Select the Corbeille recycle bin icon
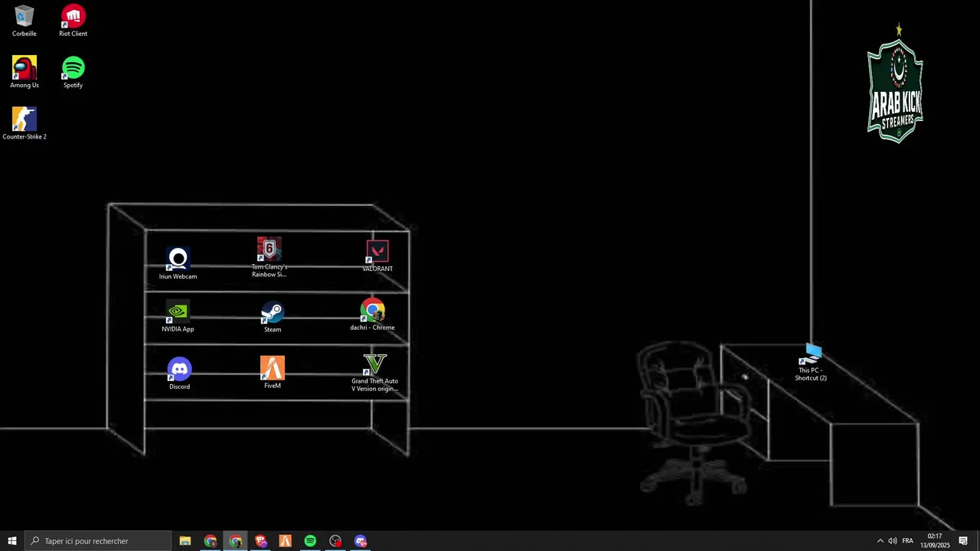Image resolution: width=980 pixels, height=551 pixels. [24, 21]
